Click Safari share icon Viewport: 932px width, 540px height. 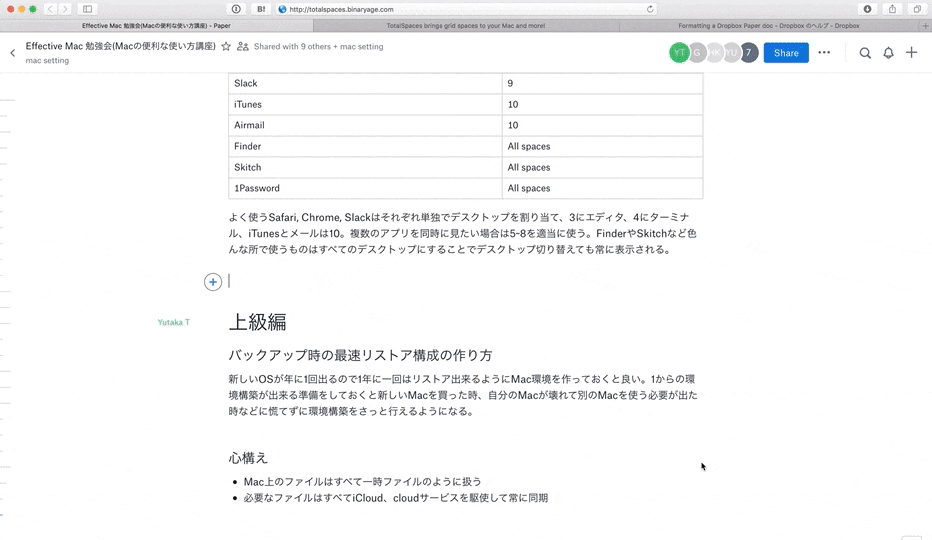pos(892,9)
